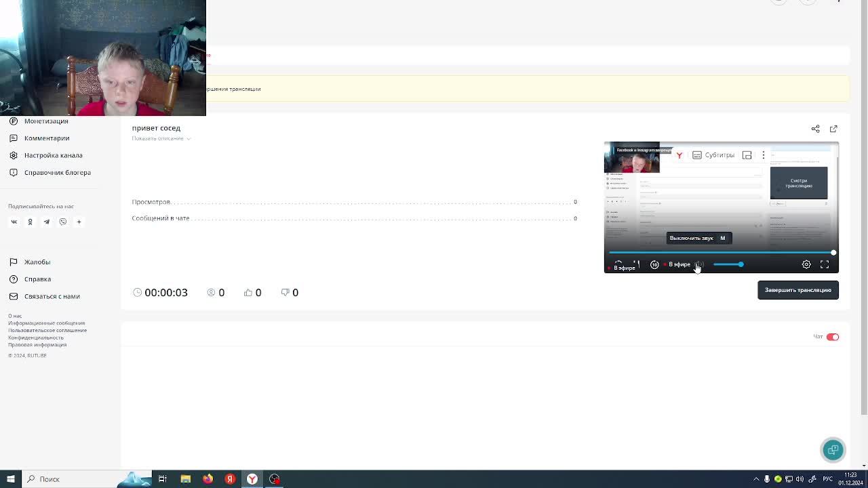Adjust the player volume slider
The image size is (868, 488).
(728, 264)
